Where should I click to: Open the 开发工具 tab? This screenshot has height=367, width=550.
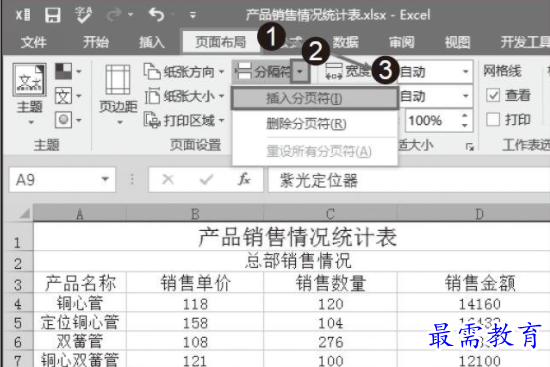pyautogui.click(x=525, y=42)
